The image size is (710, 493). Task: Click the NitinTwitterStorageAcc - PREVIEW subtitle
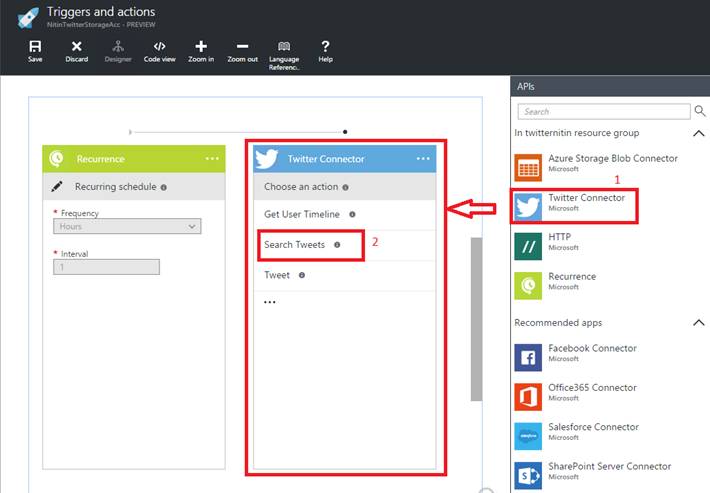(101, 24)
